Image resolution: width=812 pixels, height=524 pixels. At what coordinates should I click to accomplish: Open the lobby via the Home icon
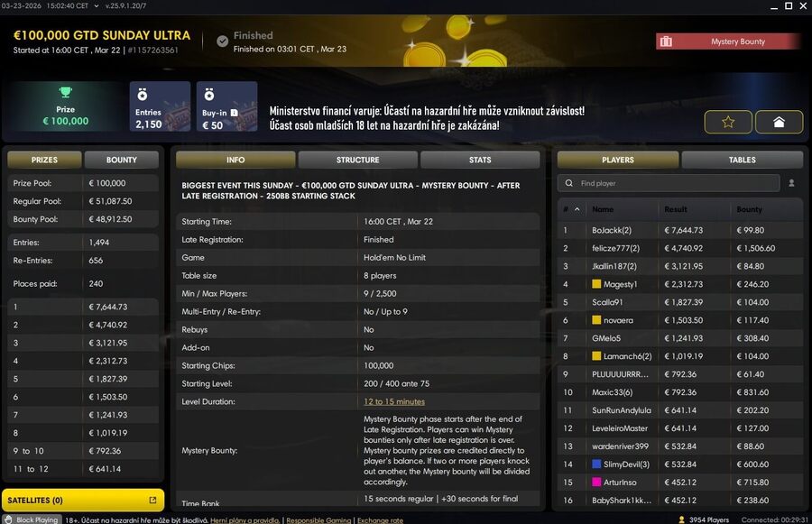tap(778, 121)
